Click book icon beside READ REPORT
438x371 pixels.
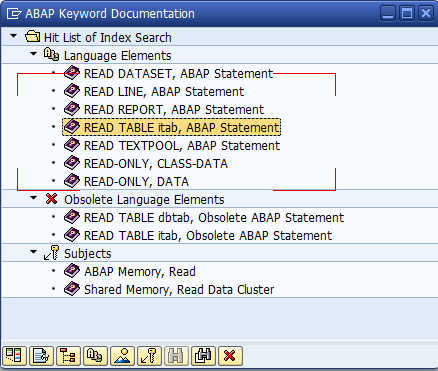(x=72, y=109)
